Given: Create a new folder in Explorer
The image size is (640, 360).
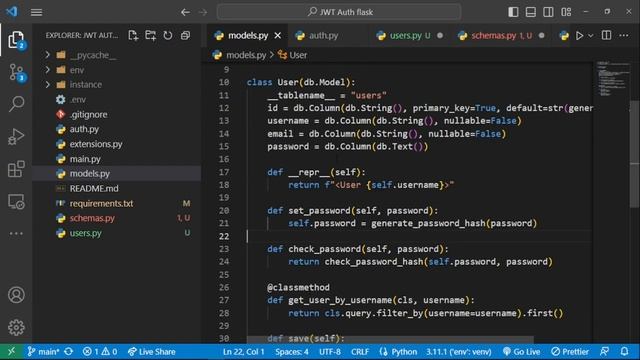Looking at the screenshot, I should coord(151,36).
